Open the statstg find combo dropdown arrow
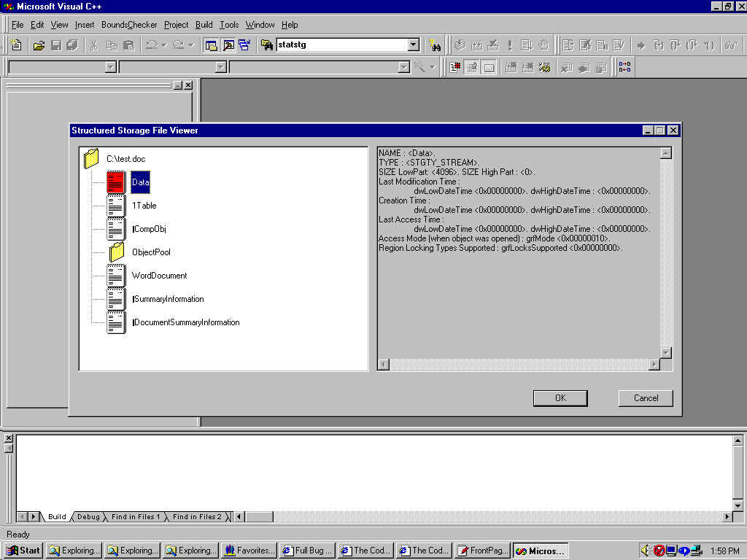The height and width of the screenshot is (560, 747). pos(414,44)
